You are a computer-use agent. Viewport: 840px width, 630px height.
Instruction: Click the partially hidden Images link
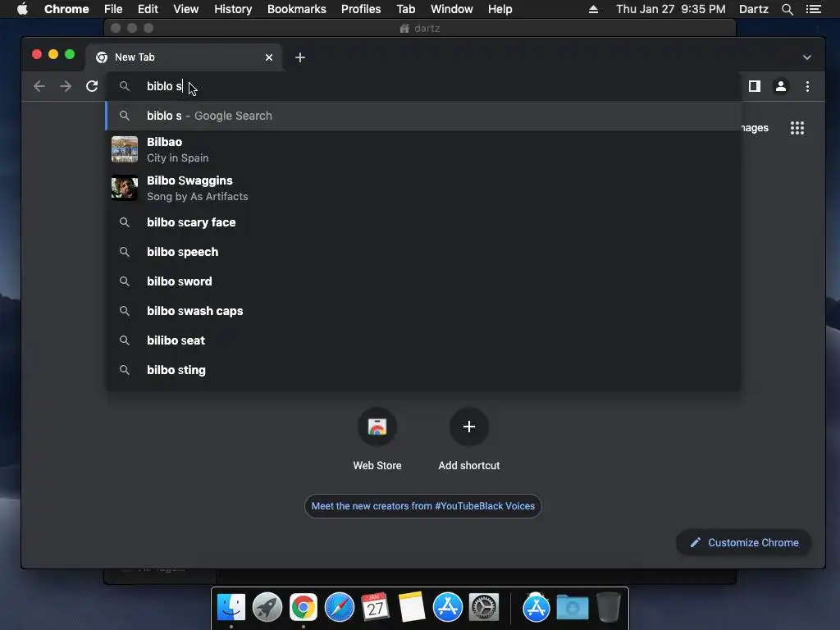coord(756,128)
